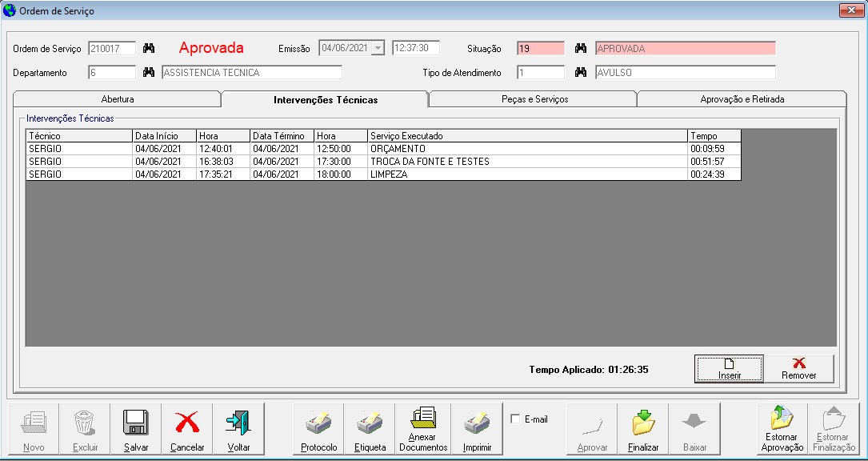
Task: Switch to the Abertura tab
Action: (118, 99)
